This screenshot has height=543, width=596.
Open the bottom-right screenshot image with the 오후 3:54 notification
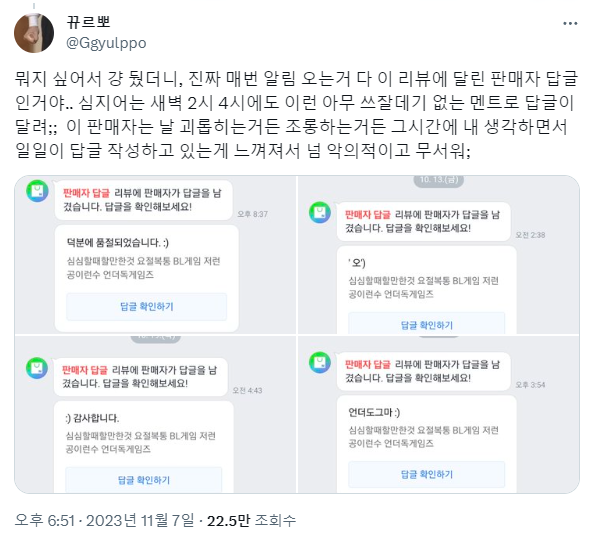point(439,415)
